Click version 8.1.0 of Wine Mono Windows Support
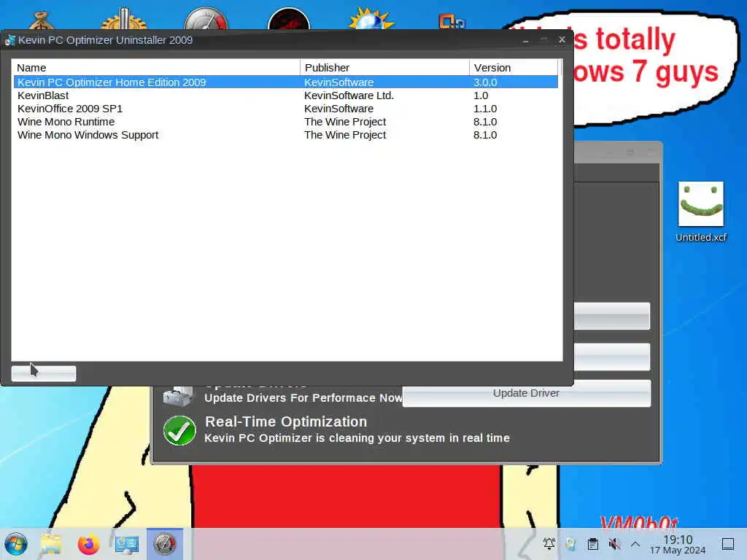 (485, 135)
